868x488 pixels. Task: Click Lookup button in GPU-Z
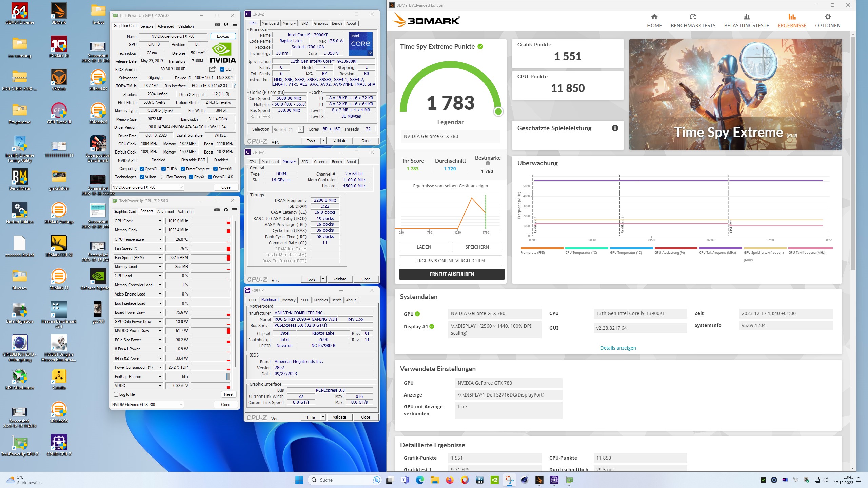tap(223, 36)
